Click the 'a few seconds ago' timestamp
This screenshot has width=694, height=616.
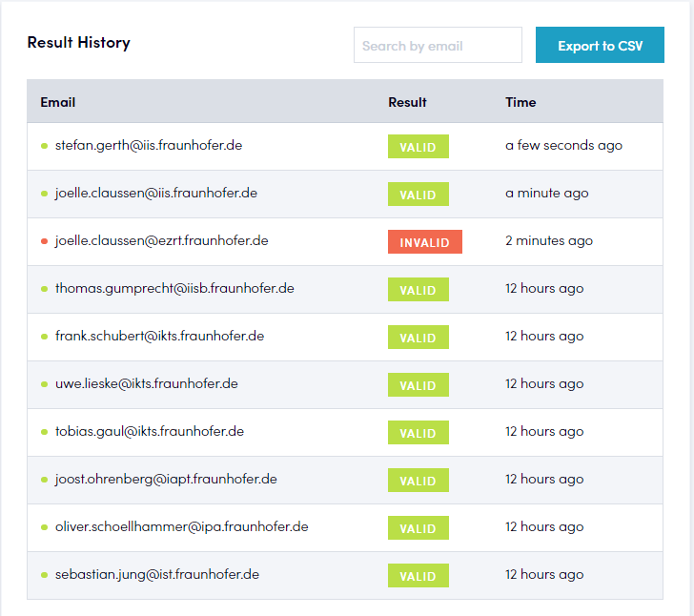(x=563, y=145)
